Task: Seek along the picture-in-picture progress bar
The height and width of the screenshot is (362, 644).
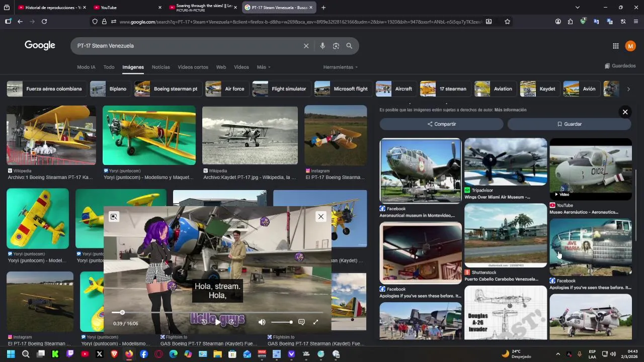Action: [x=217, y=313]
